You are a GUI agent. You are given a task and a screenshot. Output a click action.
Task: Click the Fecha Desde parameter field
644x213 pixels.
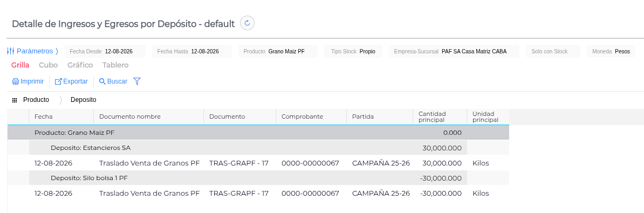click(105, 51)
